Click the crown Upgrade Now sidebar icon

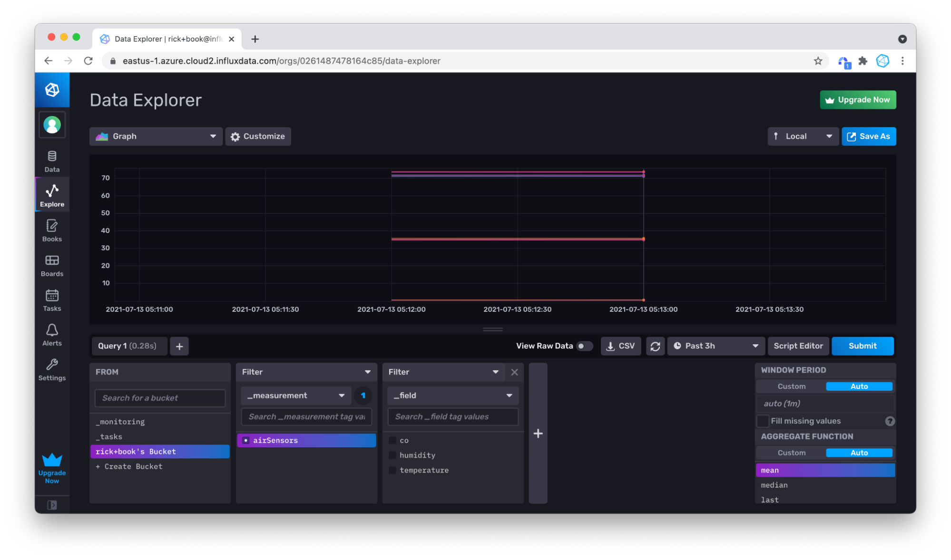tap(52, 468)
